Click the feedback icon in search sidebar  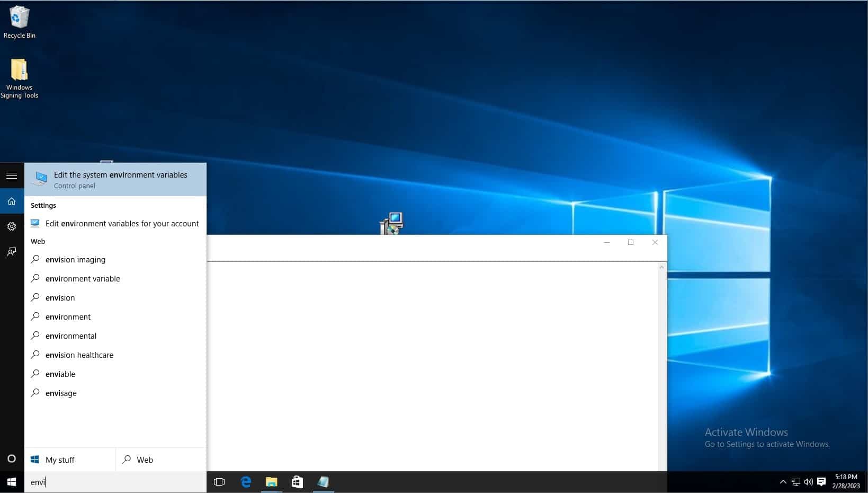pos(12,252)
